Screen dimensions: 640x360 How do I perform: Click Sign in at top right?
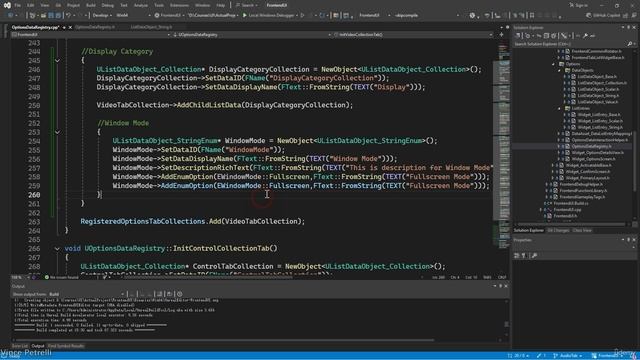coord(578,5)
